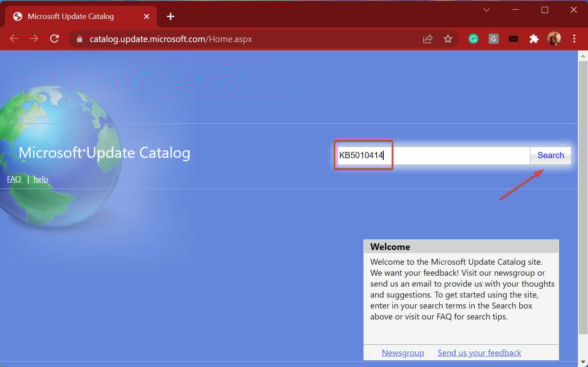
Task: Open a new tab with the plus button
Action: pyautogui.click(x=170, y=16)
